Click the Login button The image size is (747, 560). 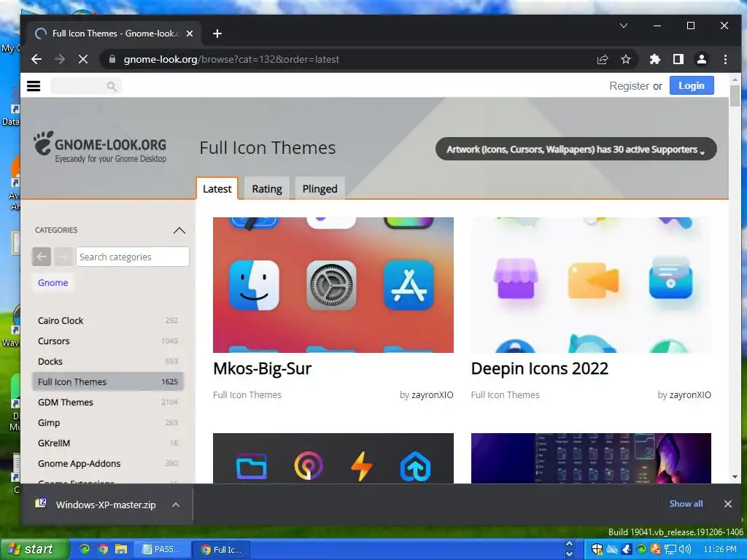click(x=692, y=86)
